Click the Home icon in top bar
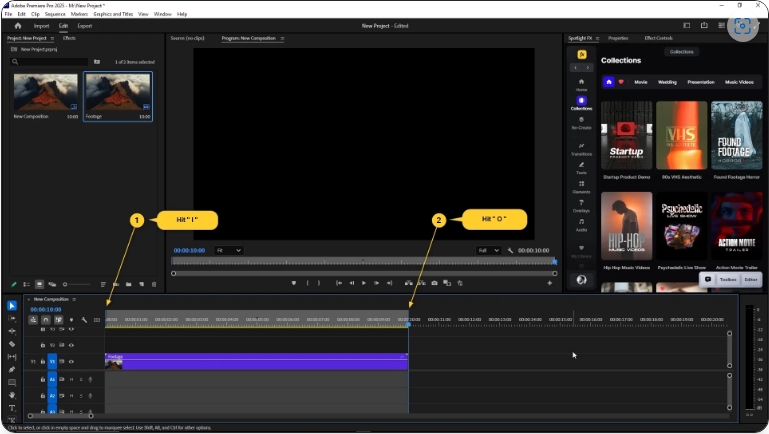769x434 pixels. 18,26
